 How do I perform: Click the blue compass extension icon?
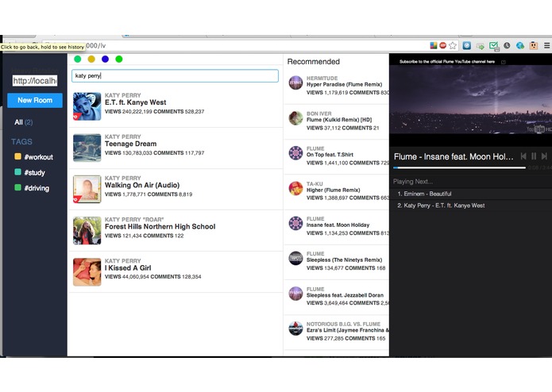pos(467,45)
